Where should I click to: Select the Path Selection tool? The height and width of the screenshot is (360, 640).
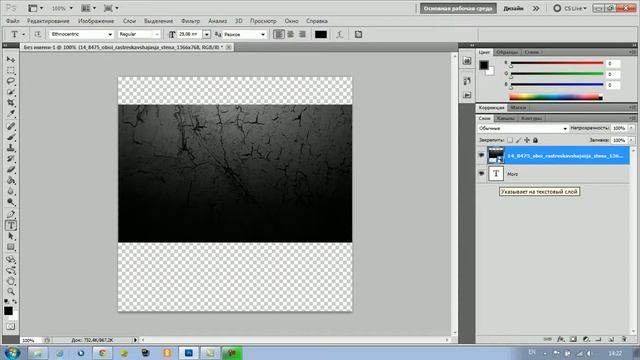click(11, 236)
